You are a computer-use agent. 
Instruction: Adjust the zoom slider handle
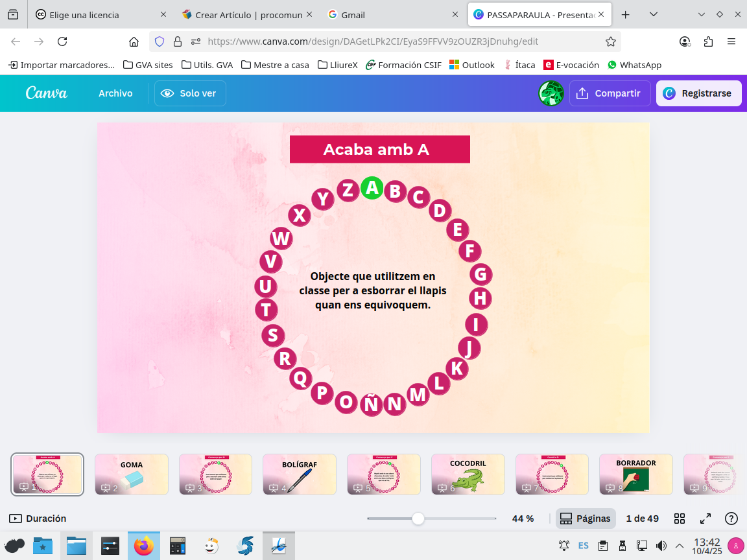[x=418, y=519]
